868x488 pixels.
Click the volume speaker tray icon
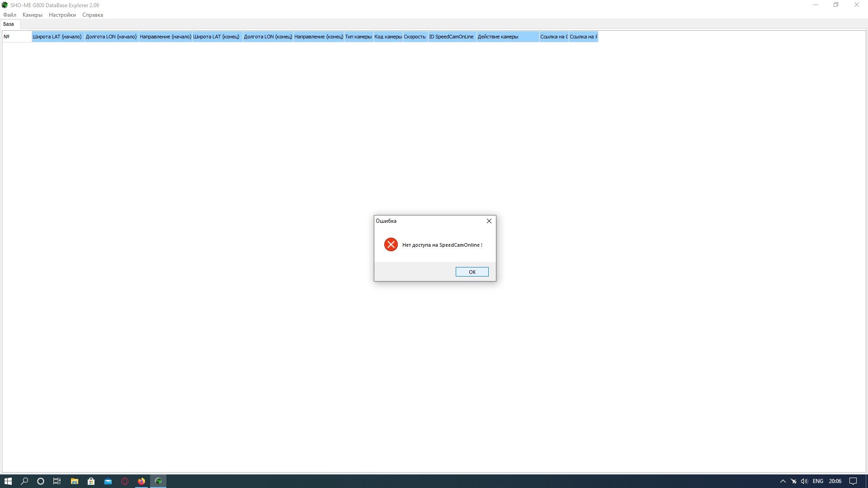[x=804, y=481]
